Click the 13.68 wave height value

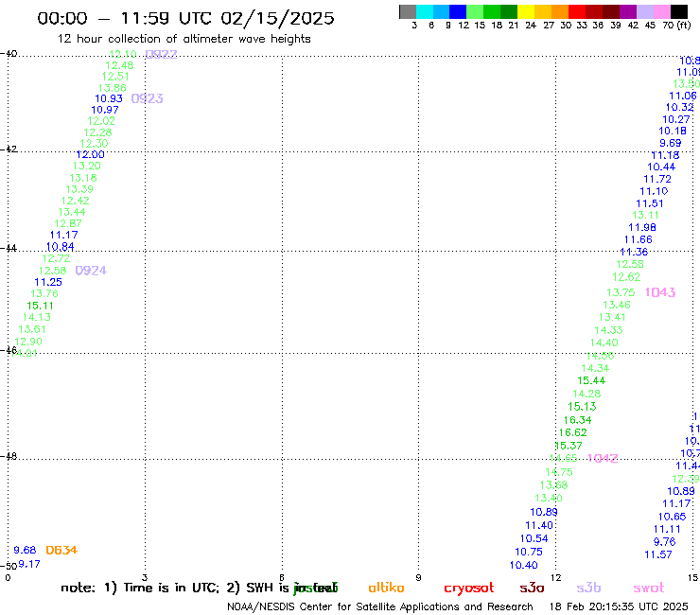coord(553,484)
